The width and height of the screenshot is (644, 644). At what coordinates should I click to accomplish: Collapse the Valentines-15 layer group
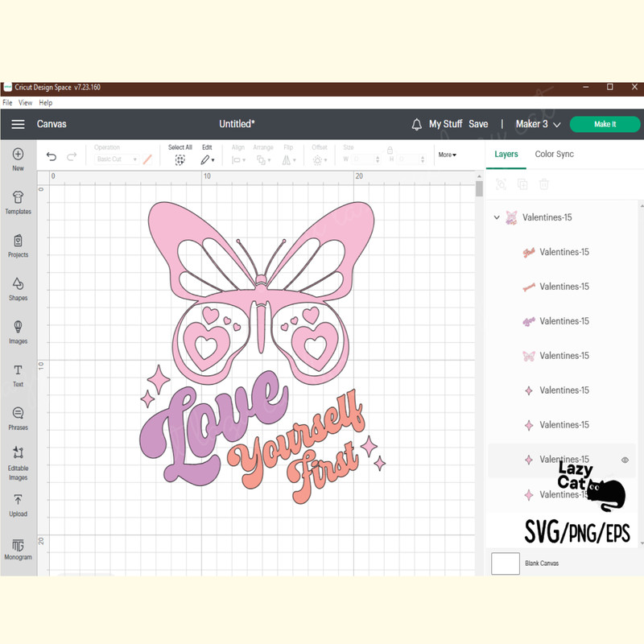click(x=497, y=217)
